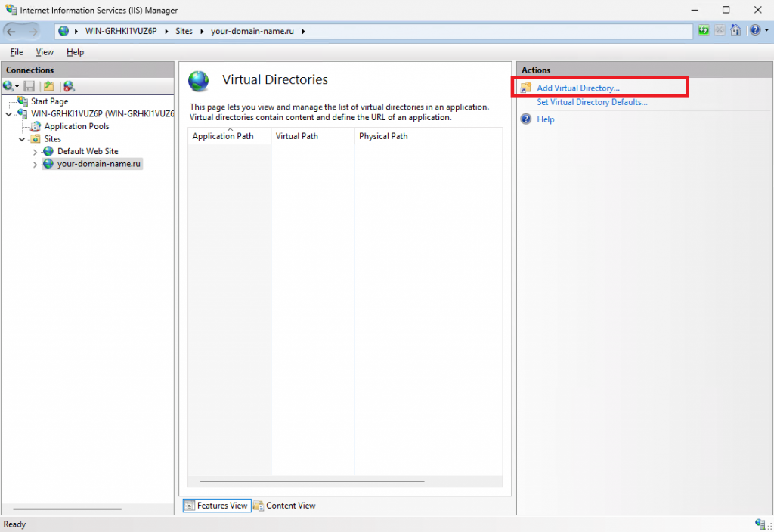Click Create New Connection icon in Connections toolbar
Screen dimensions: 774x532
click(10, 86)
